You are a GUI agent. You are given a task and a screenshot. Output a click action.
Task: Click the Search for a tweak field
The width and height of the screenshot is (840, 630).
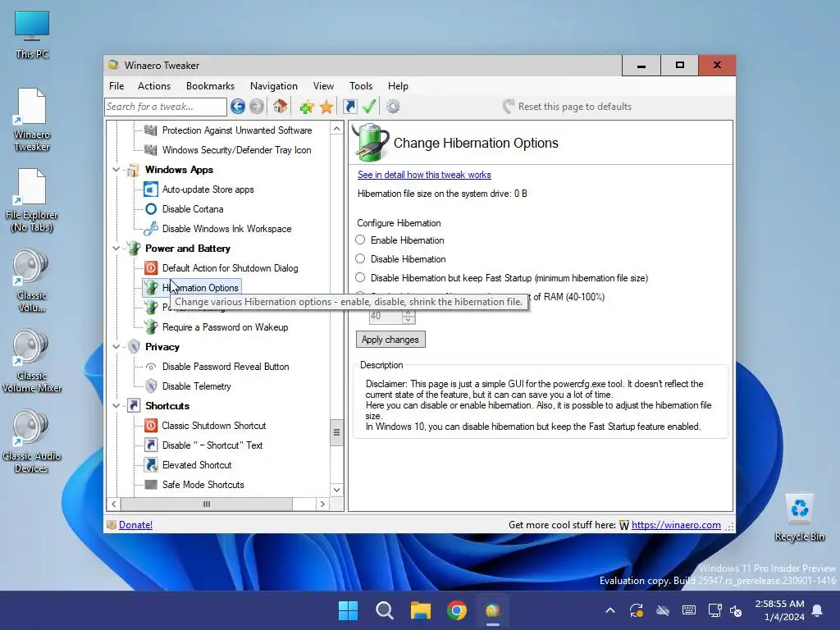(166, 107)
